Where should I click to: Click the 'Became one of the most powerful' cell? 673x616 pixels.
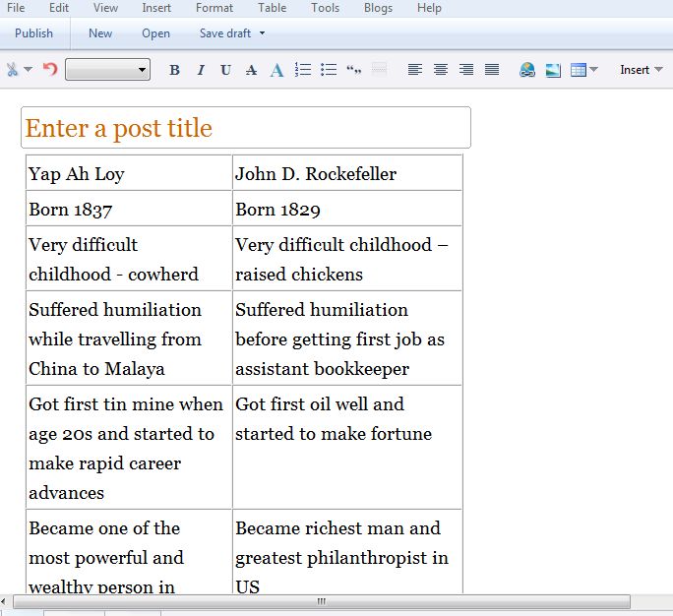pos(129,552)
